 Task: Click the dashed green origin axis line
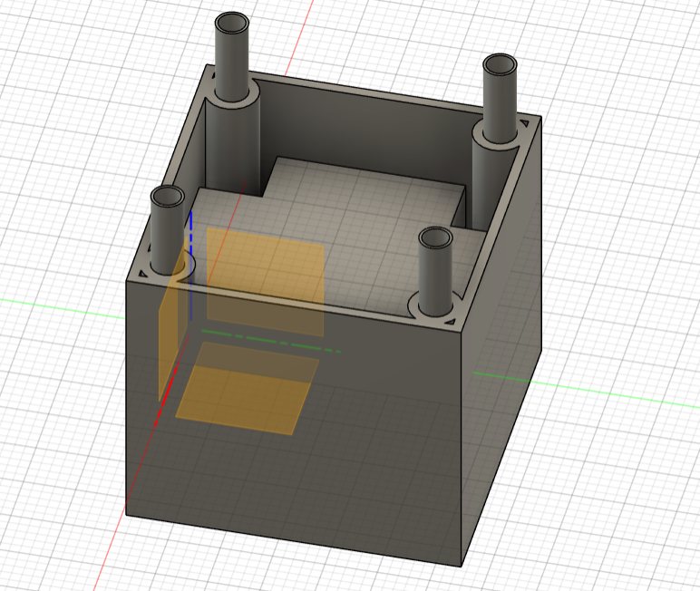pos(271,341)
